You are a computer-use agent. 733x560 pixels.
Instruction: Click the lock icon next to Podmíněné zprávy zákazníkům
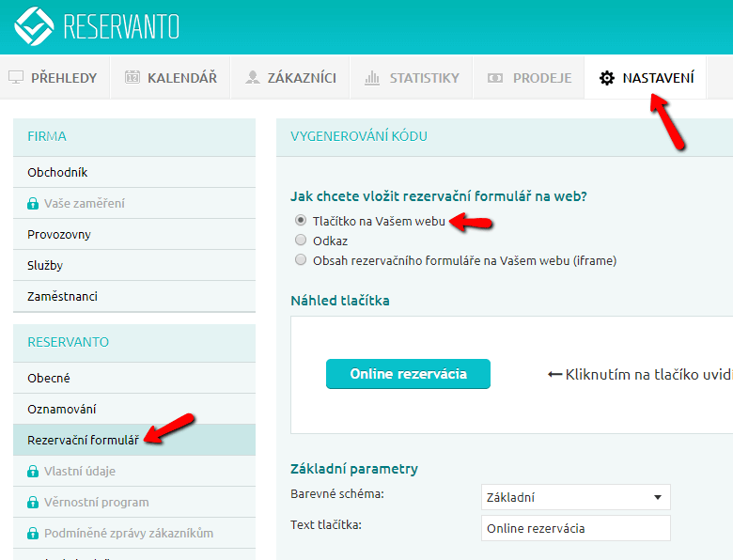tap(33, 533)
